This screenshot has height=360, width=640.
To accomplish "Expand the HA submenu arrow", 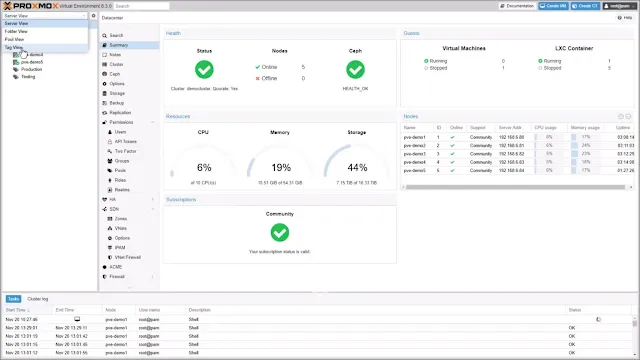I will click(x=153, y=200).
